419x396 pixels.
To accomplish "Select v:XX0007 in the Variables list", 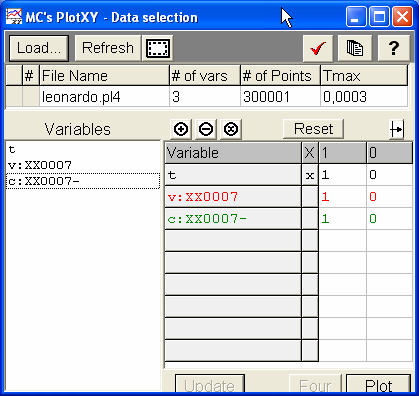I will coord(83,165).
